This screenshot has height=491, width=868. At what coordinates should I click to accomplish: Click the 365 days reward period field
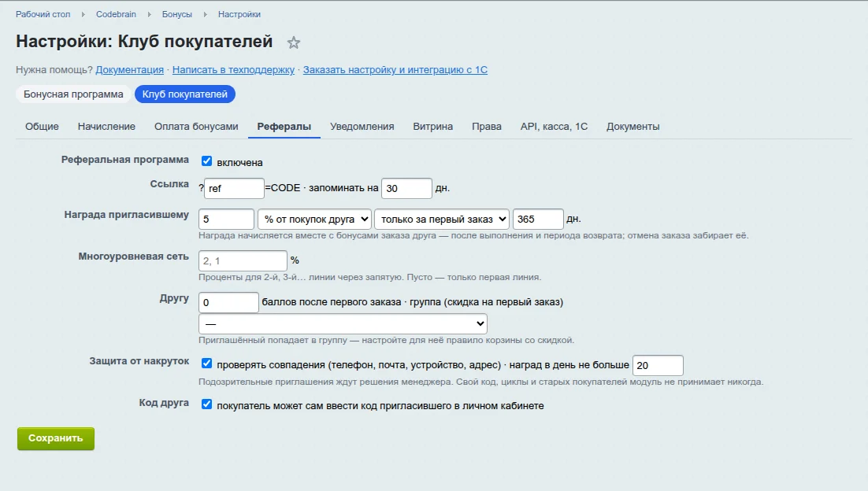point(538,219)
